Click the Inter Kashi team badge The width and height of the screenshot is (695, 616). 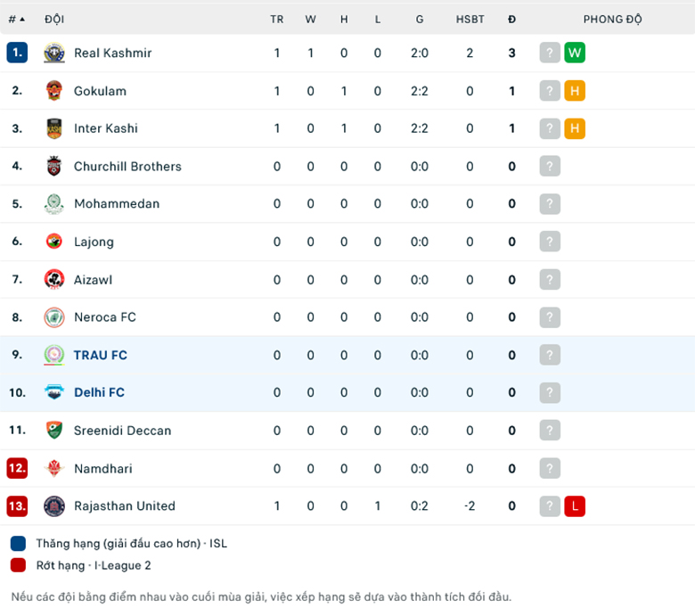(x=54, y=128)
